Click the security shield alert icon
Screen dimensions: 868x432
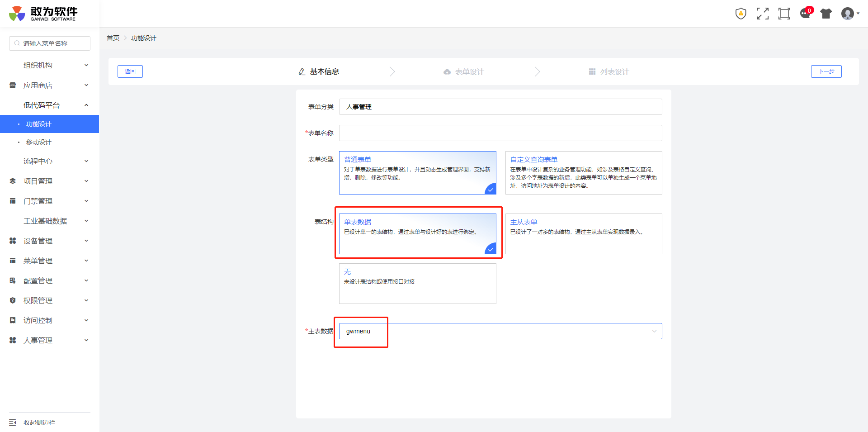click(741, 14)
